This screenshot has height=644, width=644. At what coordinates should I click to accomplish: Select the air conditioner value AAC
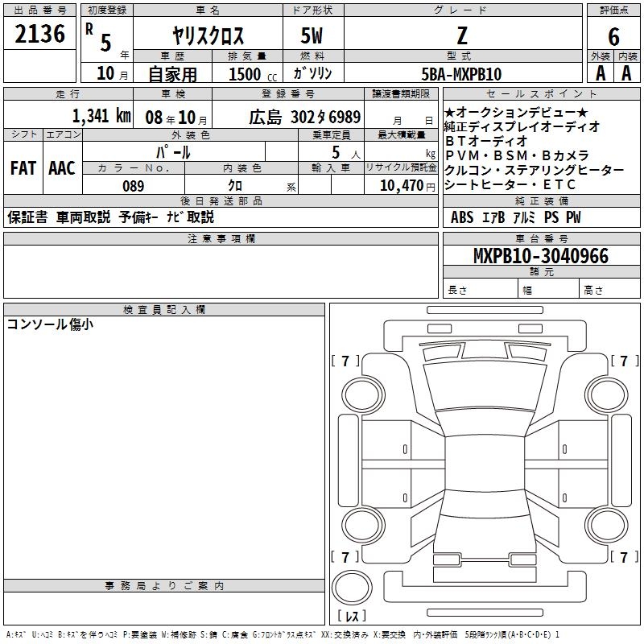coord(62,168)
